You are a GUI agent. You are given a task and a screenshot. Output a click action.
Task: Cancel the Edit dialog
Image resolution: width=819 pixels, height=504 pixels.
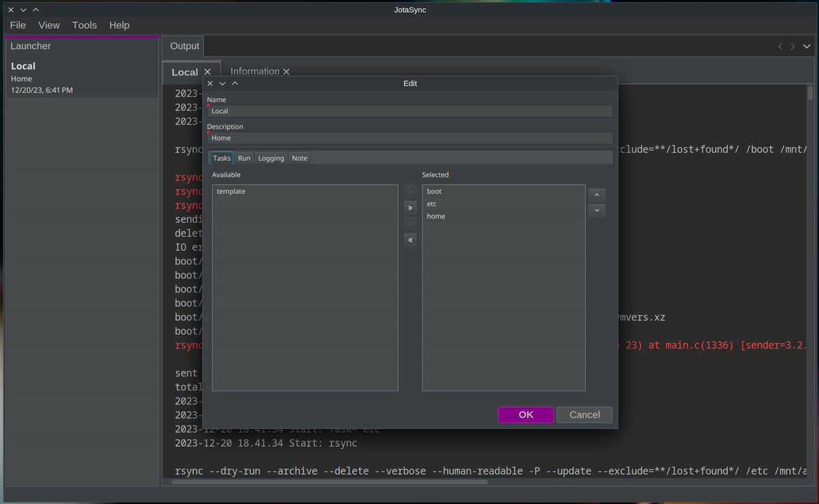tap(584, 415)
